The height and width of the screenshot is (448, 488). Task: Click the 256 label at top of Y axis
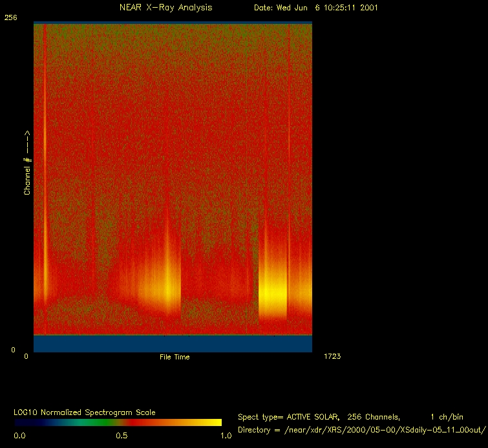click(x=11, y=17)
